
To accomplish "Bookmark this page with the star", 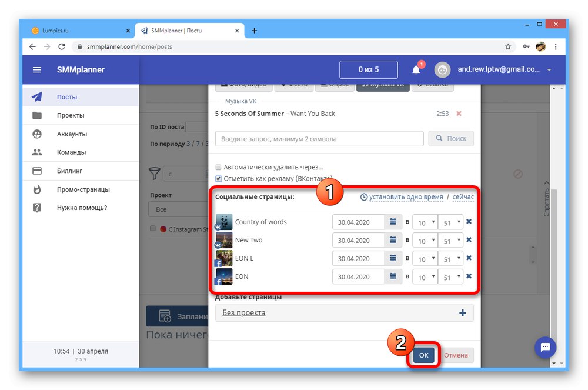I will tap(508, 46).
